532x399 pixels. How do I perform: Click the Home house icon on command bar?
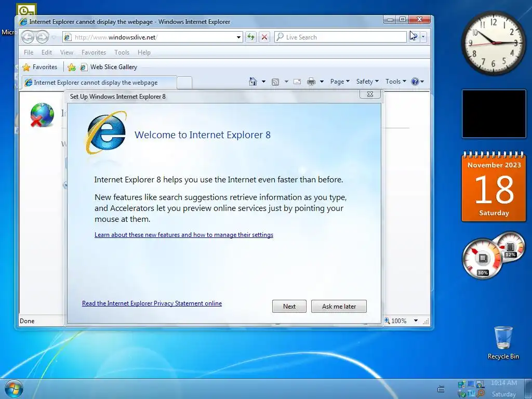point(253,82)
